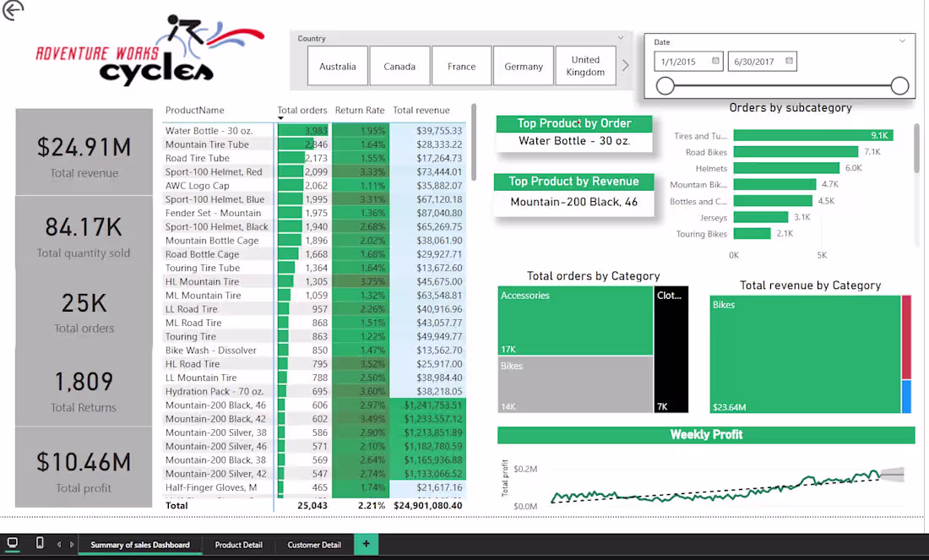The width and height of the screenshot is (929, 560).
Task: Expand the Date slicer dropdown
Action: coord(901,40)
